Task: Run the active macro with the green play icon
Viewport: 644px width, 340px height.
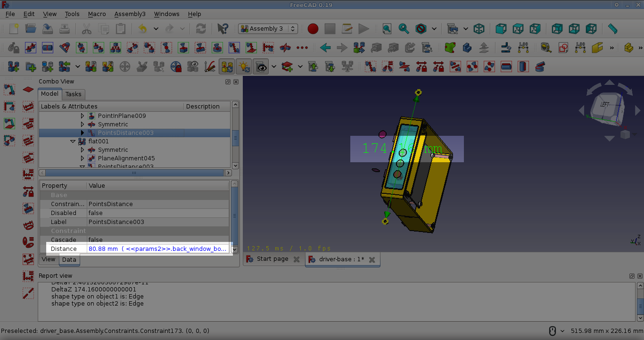Action: pyautogui.click(x=363, y=29)
